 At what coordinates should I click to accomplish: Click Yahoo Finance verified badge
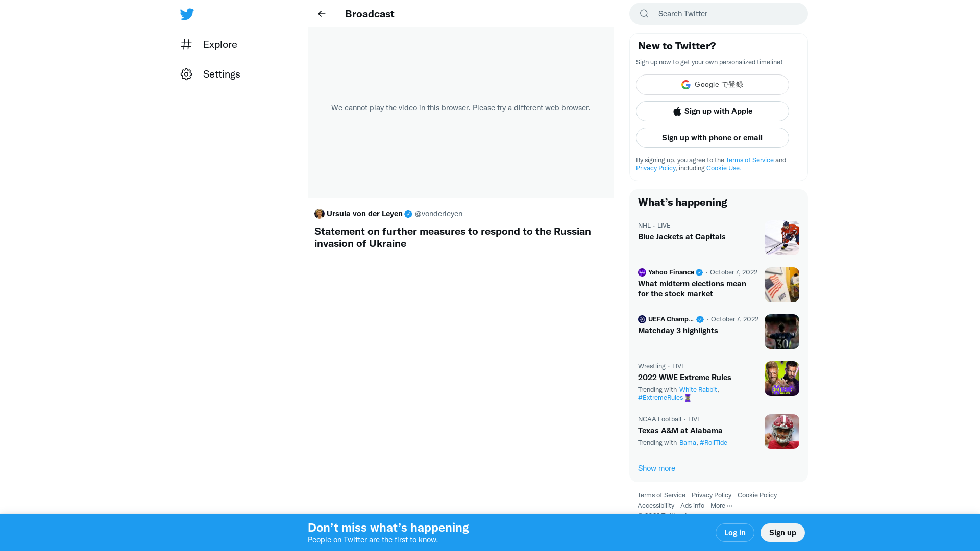click(699, 272)
